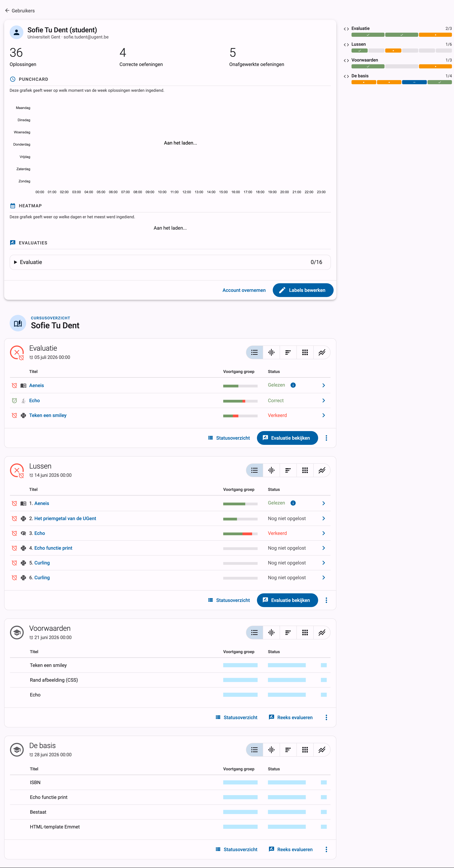Image resolution: width=454 pixels, height=868 pixels.
Task: Click the blue segment in the De basis sidebar progress bar
Action: tap(414, 82)
